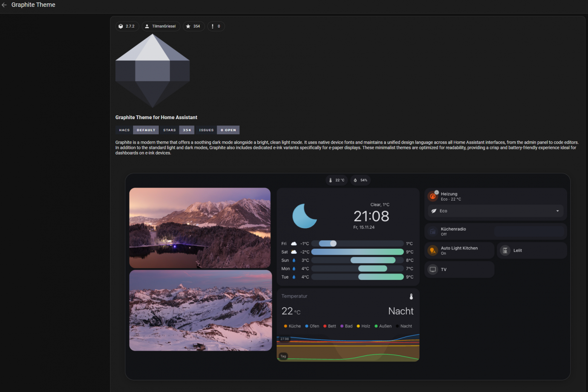This screenshot has width=588, height=392.
Task: Select the orange Küche legend entry
Action: coord(292,326)
